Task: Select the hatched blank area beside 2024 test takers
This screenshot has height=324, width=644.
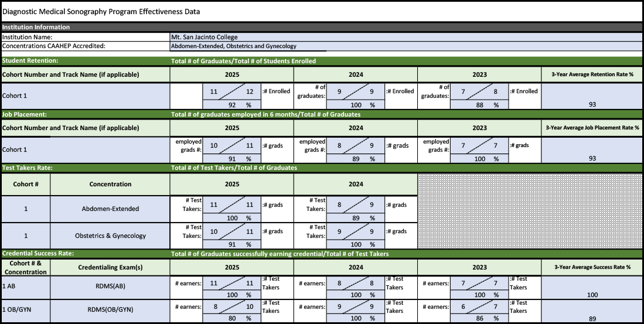Action: click(530, 211)
